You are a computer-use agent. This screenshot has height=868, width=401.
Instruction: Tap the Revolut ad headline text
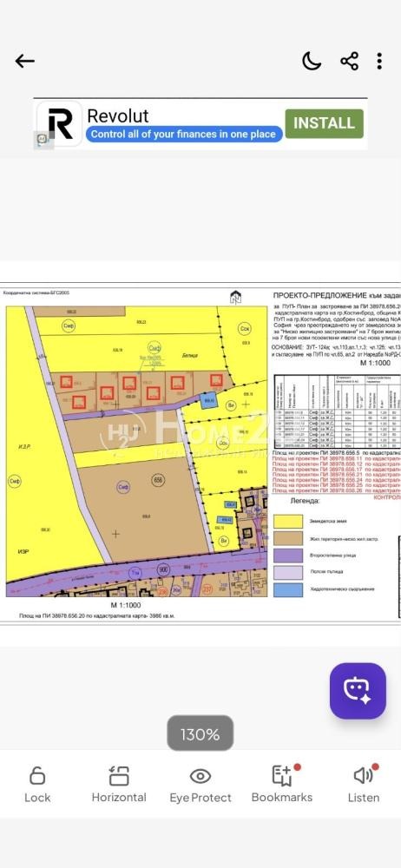(x=118, y=115)
